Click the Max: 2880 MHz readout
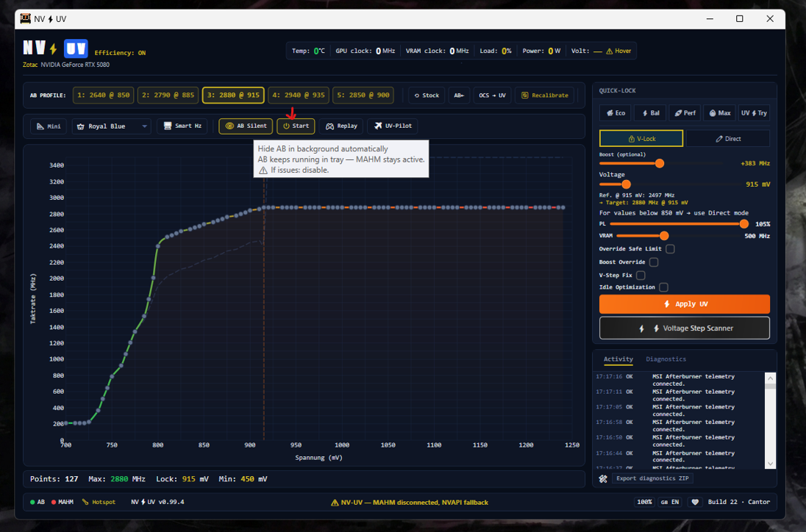The image size is (806, 532). point(117,479)
